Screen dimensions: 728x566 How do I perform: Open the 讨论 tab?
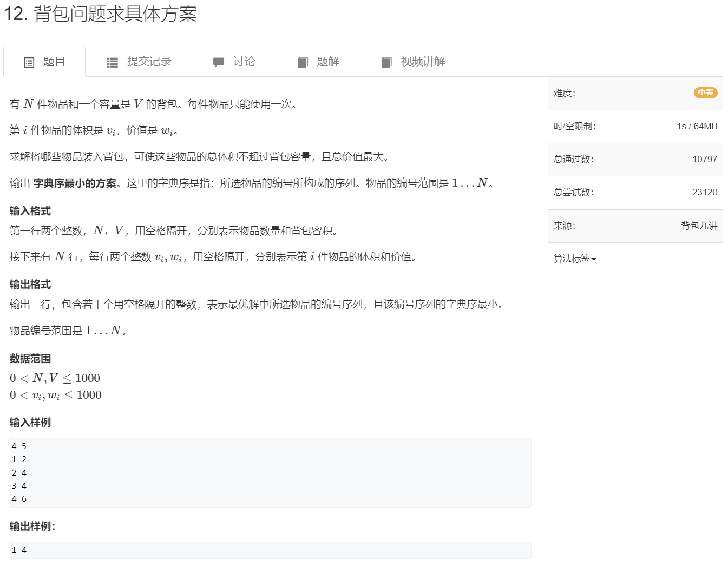click(234, 62)
